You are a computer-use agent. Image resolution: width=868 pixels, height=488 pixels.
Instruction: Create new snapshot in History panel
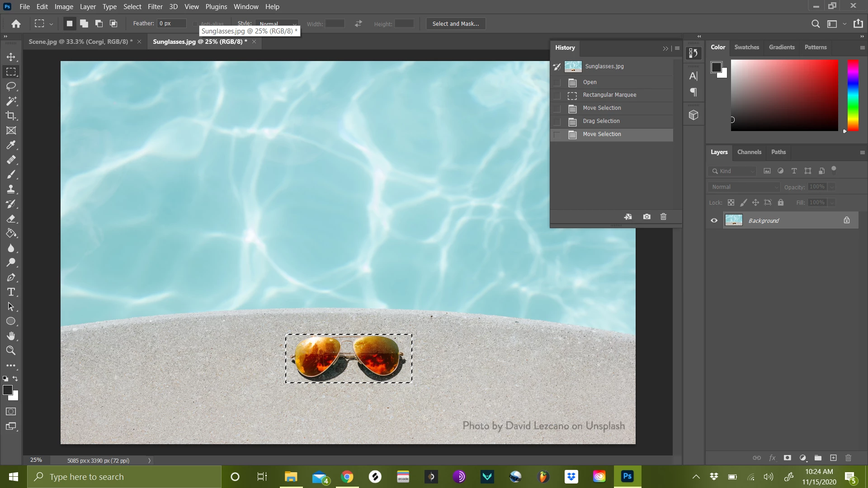click(646, 217)
